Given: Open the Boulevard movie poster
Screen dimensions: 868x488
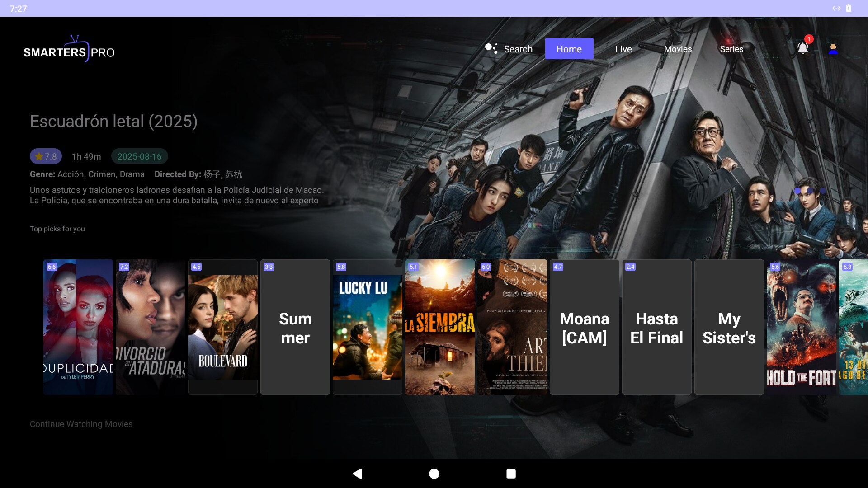Looking at the screenshot, I should pos(223,327).
